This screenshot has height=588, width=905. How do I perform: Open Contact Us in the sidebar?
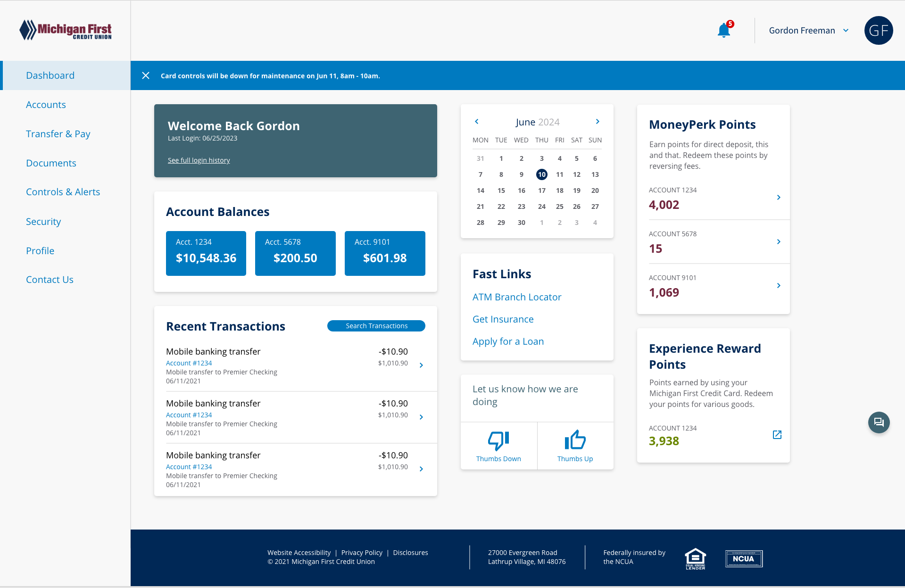[x=50, y=280]
